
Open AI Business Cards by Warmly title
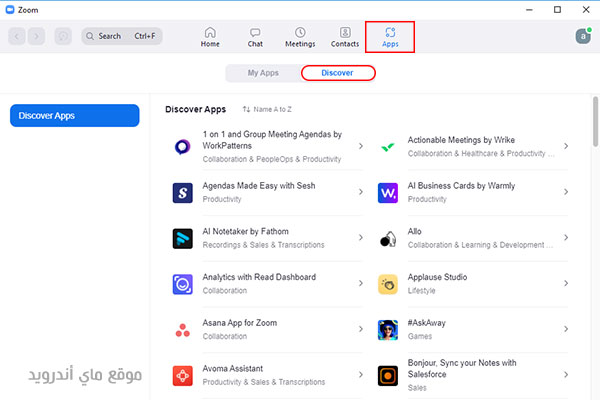click(x=461, y=186)
